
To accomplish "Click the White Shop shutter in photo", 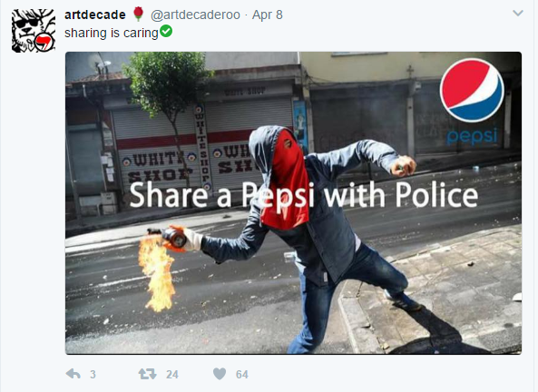I will tap(156, 150).
